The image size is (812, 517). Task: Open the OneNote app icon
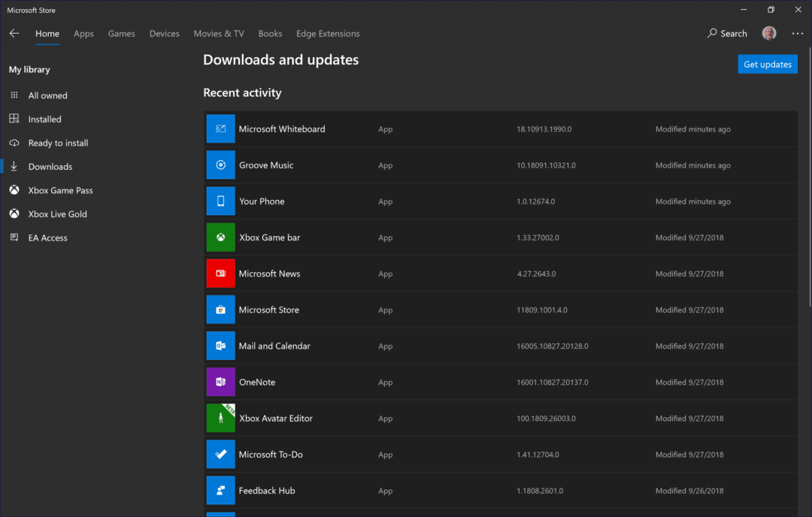(220, 382)
